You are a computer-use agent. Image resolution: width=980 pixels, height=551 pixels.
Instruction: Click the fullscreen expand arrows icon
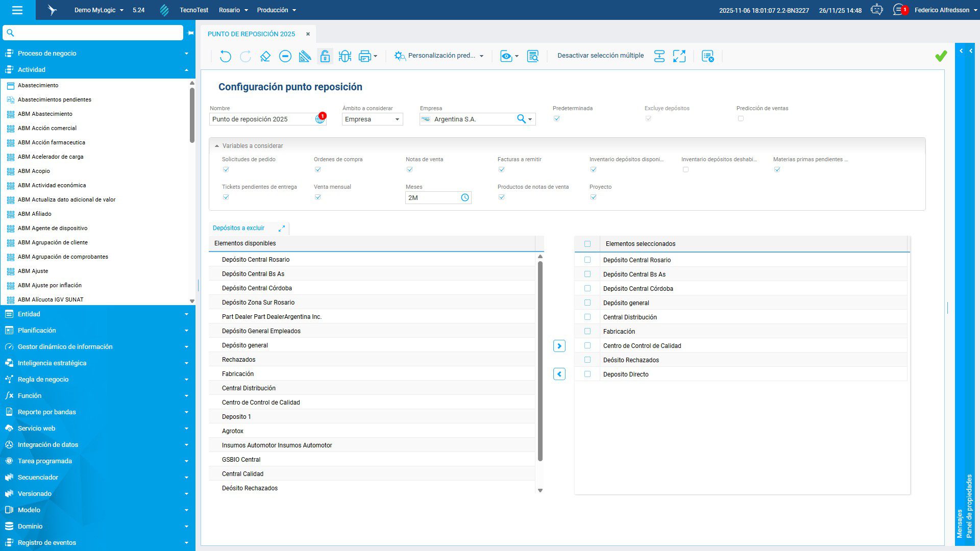[679, 56]
